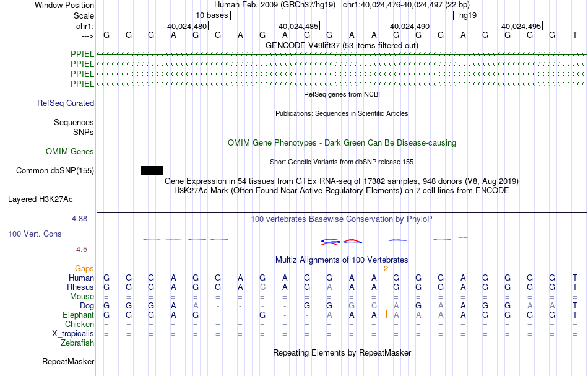Open the GTEx "Gene Expression in 54 tissues" title

342,181
